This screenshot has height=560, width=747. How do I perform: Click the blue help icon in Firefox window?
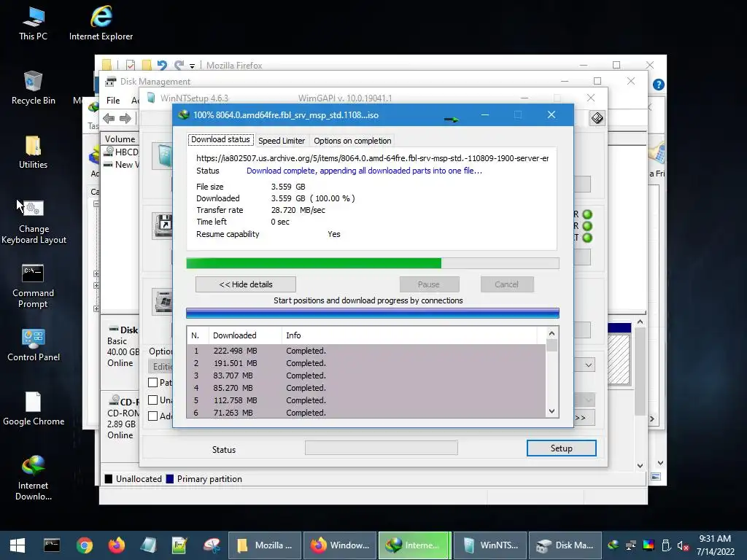coord(659,85)
